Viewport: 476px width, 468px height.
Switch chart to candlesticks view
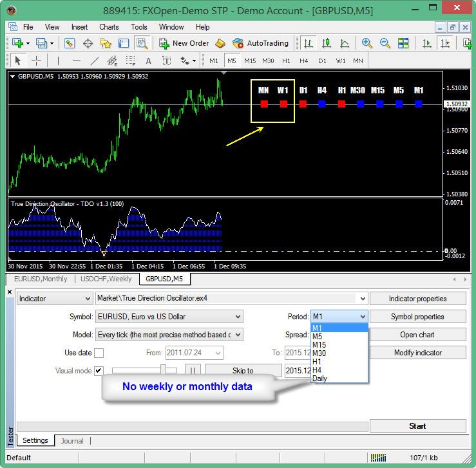coord(327,43)
